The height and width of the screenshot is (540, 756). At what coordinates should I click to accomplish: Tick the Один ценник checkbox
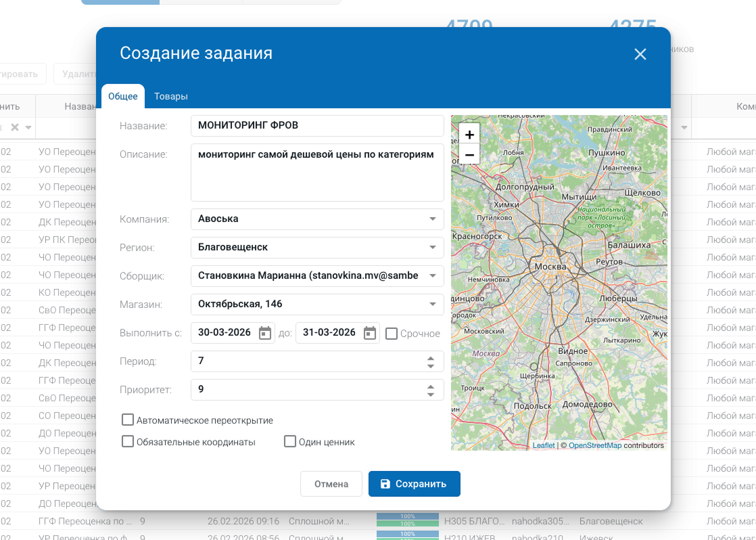(x=290, y=442)
